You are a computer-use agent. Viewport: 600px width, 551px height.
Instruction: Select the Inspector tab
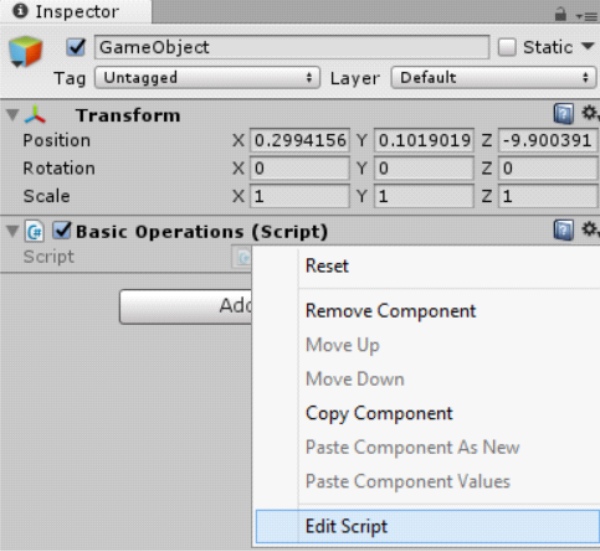[x=76, y=12]
